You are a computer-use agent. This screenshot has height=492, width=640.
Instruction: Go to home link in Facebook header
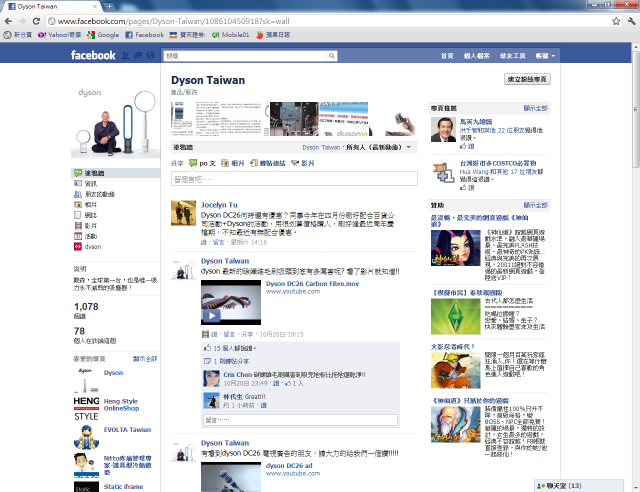(x=447, y=56)
